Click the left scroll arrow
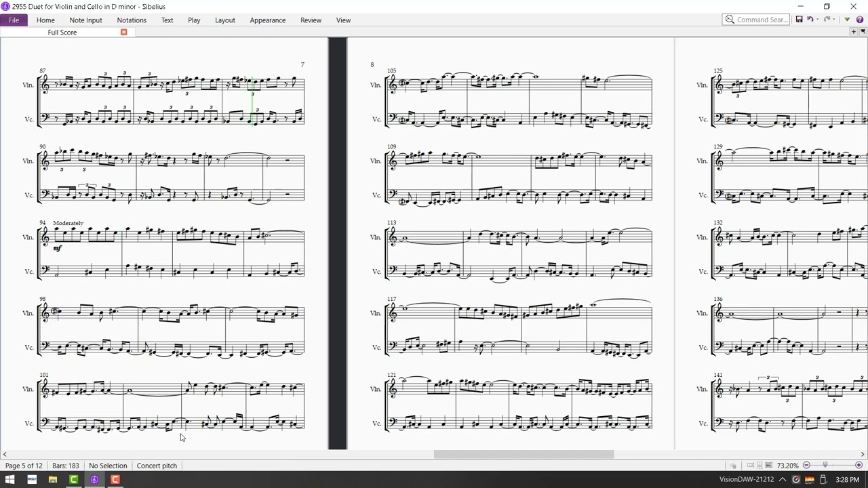868x488 pixels. pos(4,455)
